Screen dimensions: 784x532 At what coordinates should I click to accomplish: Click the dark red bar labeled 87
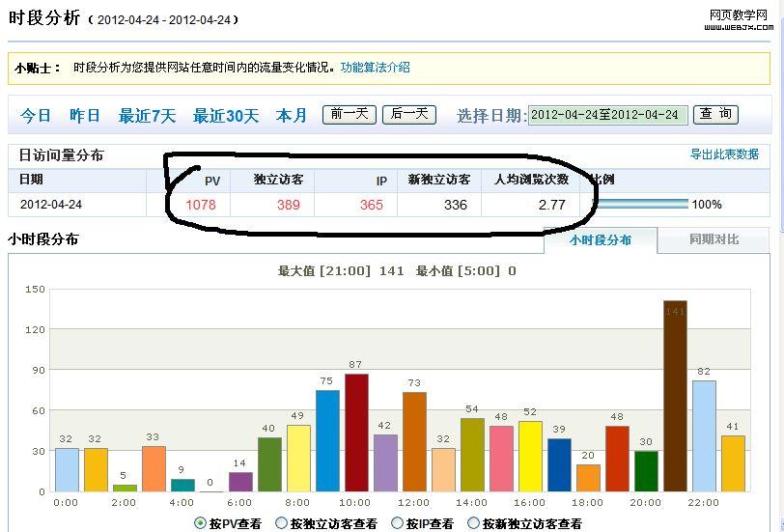(356, 433)
